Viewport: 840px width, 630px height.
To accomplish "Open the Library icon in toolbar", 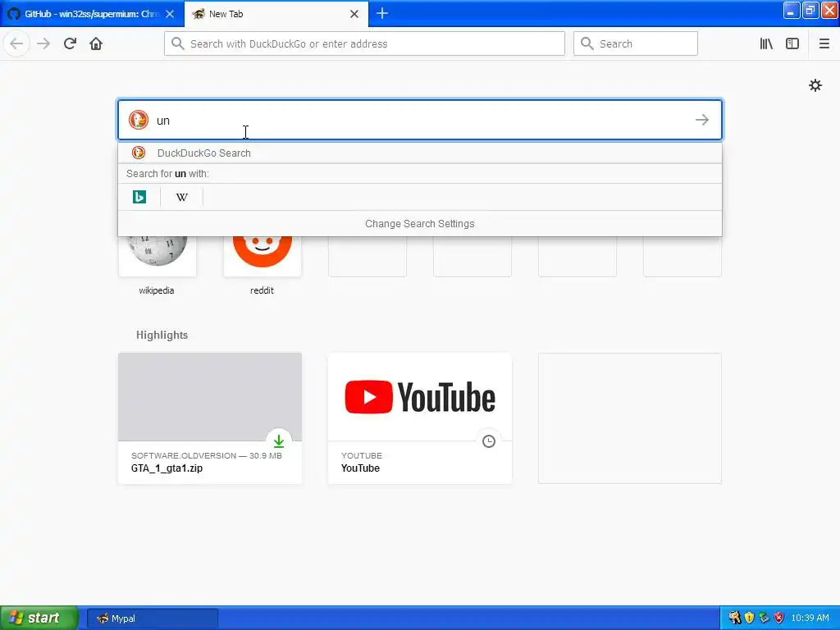I will 766,44.
